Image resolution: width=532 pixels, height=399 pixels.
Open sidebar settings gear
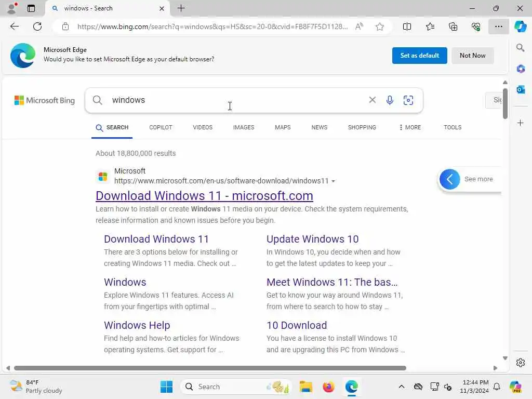pyautogui.click(x=520, y=363)
